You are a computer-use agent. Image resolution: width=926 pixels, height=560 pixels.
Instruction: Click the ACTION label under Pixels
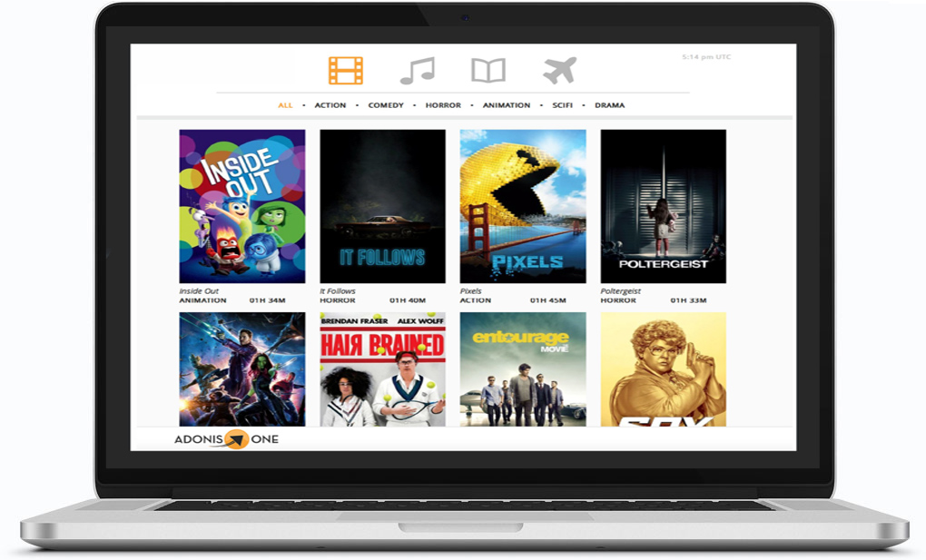tap(476, 300)
